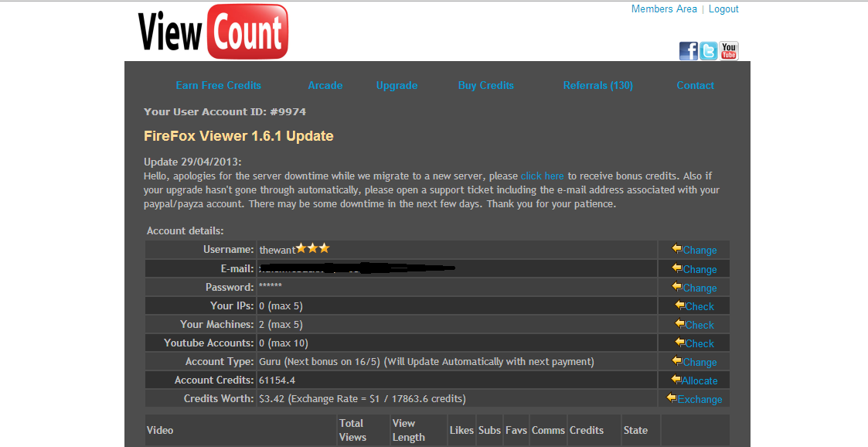Open the Upgrade page
The height and width of the screenshot is (447, 868).
click(x=397, y=85)
